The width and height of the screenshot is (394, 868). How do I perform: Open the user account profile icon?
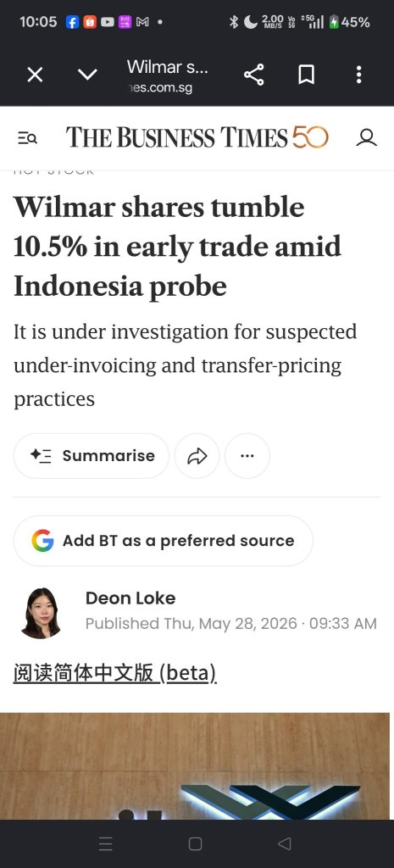click(x=366, y=137)
